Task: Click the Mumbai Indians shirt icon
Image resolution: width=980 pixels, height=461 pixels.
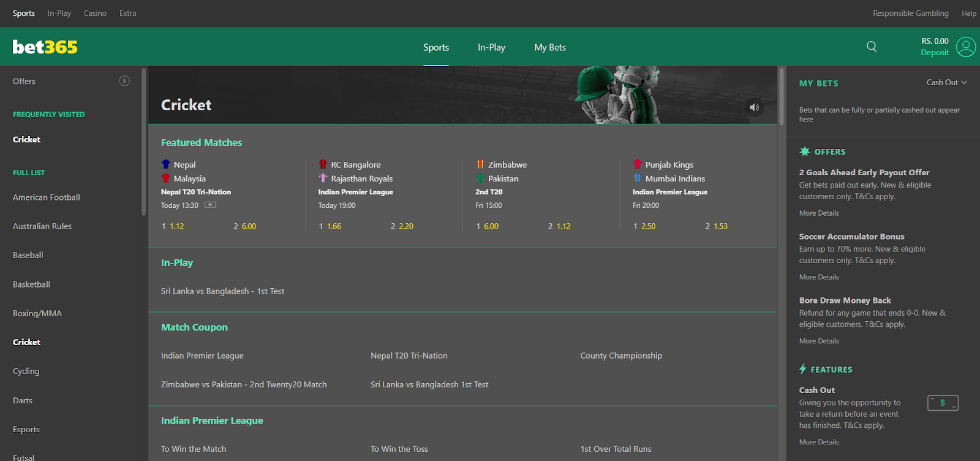Action: click(638, 178)
